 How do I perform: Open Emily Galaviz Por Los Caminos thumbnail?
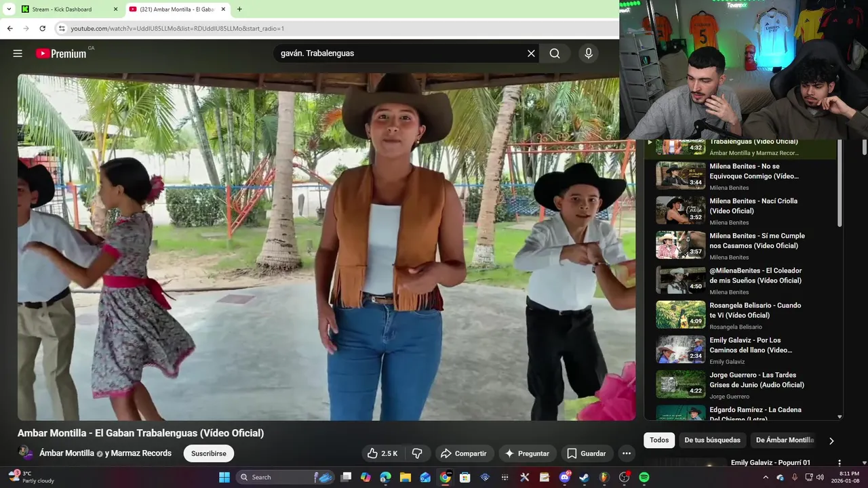tap(680, 350)
